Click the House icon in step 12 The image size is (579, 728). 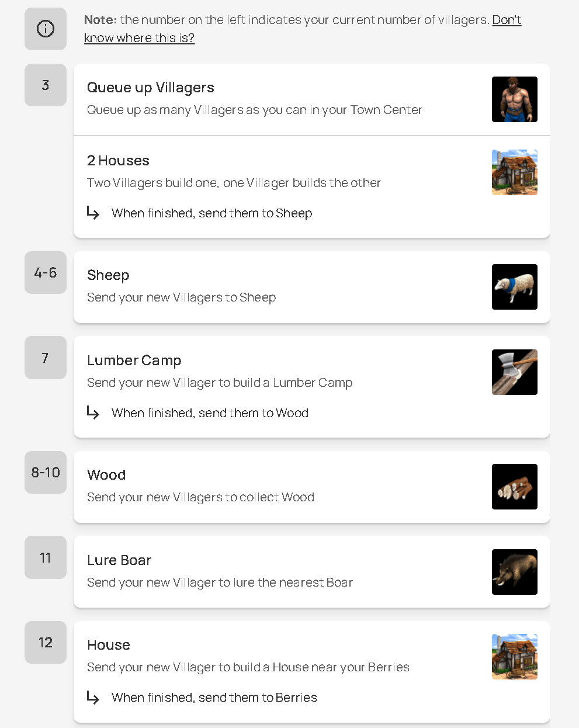pos(514,657)
